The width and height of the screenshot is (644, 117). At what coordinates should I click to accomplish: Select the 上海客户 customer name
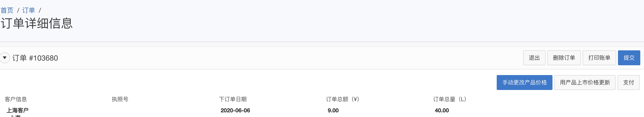pos(17,110)
